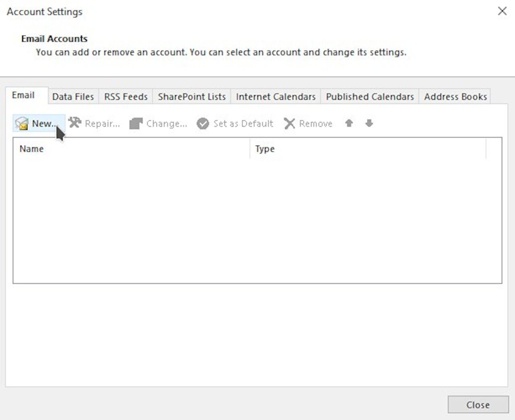Click the Set as Default checkmark icon
The height and width of the screenshot is (420, 515).
[202, 124]
